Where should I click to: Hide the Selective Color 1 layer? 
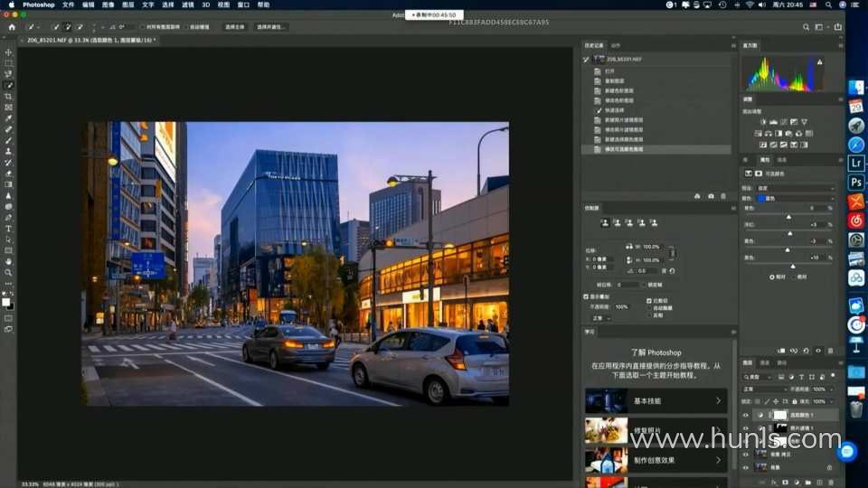click(746, 415)
